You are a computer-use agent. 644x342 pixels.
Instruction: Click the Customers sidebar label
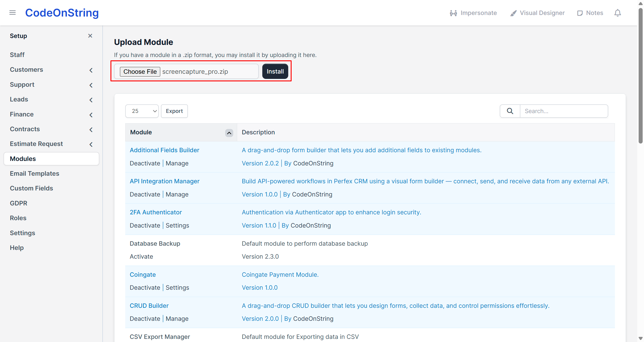pyautogui.click(x=26, y=70)
